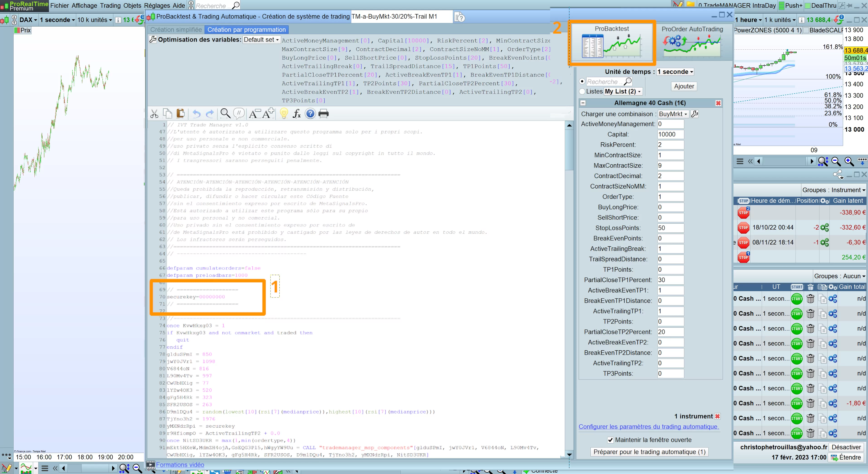868x474 pixels.
Task: Toggle Maintenir la fenêtre ouverte checkbox
Action: tap(610, 440)
